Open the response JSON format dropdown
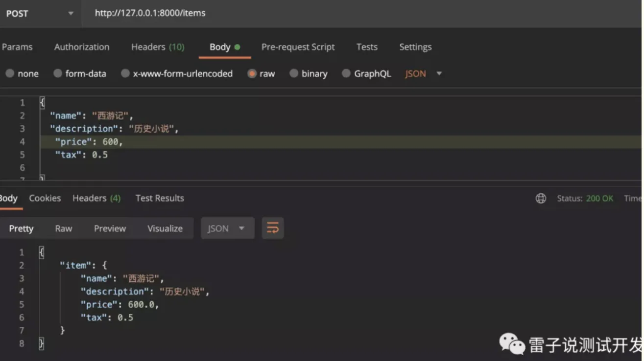Screen dimensions: 644x361 (228, 228)
